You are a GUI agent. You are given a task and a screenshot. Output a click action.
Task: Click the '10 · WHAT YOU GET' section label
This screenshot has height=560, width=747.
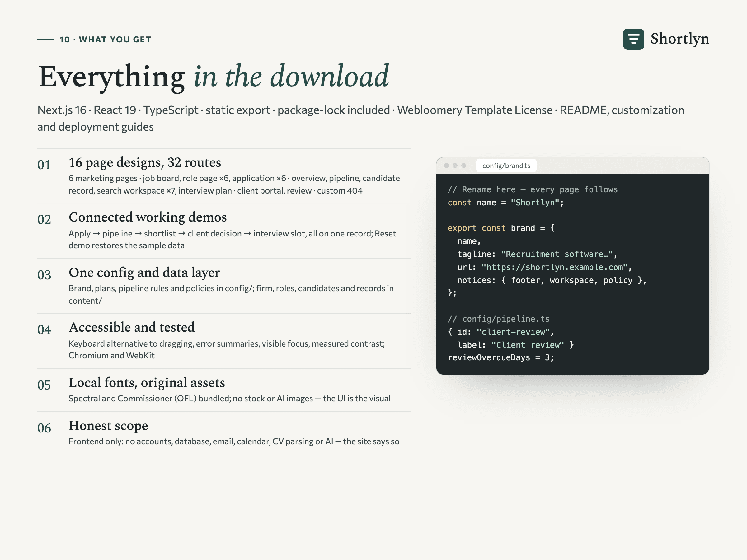coord(105,40)
